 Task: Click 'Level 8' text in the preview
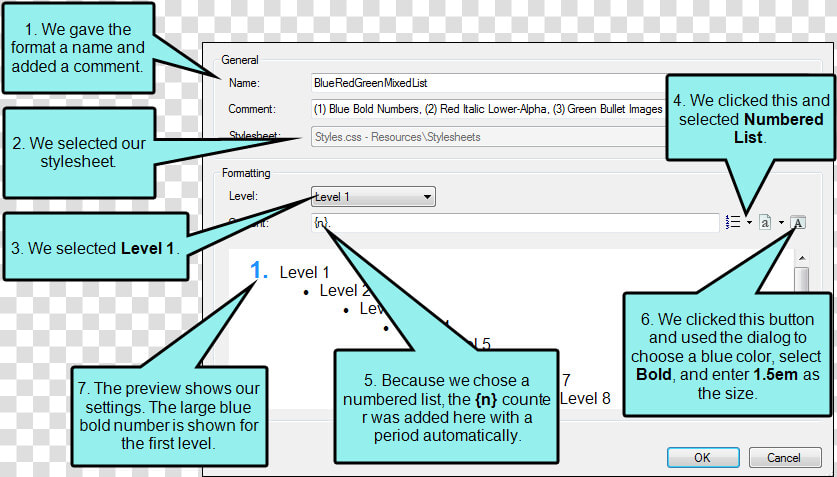(585, 399)
